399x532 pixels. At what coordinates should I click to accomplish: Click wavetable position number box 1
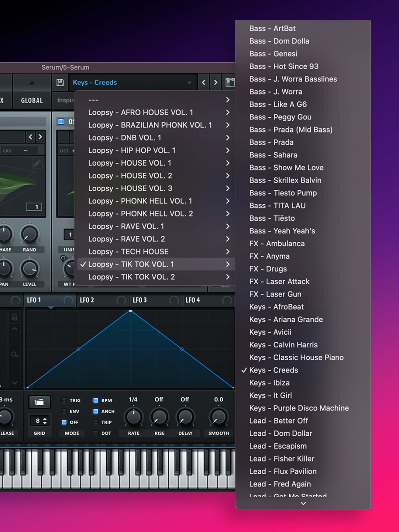tap(34, 207)
